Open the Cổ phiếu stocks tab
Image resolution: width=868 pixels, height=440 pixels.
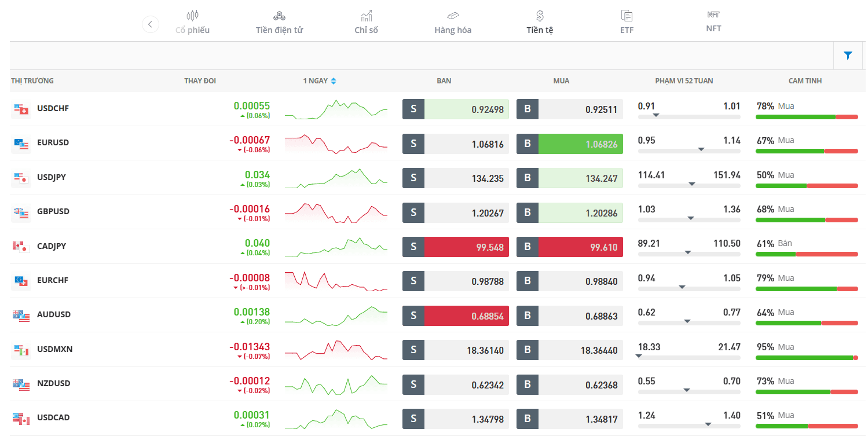point(192,23)
